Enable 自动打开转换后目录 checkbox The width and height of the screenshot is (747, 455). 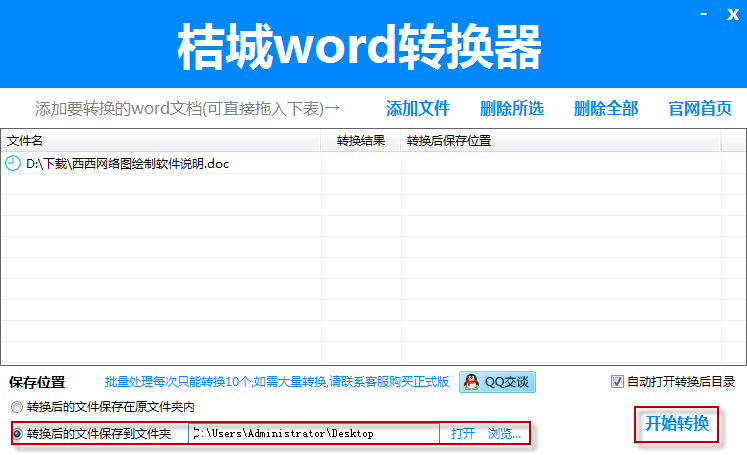point(617,381)
